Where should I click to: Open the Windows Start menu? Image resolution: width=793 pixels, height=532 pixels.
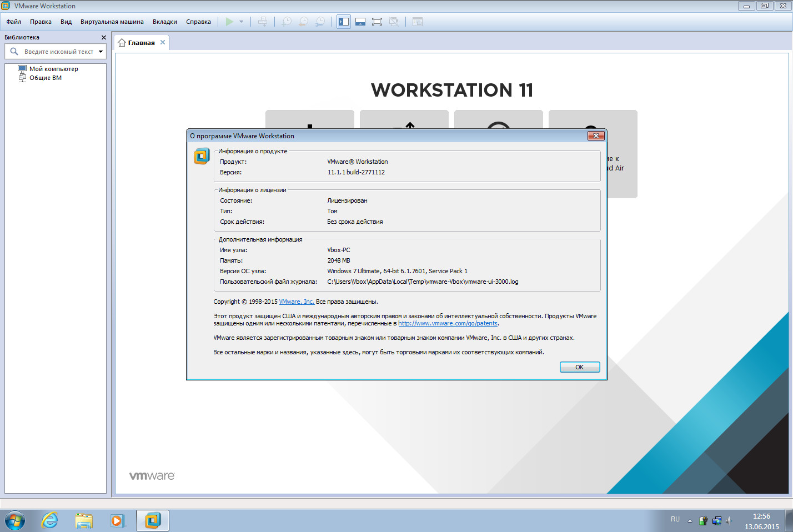point(15,521)
